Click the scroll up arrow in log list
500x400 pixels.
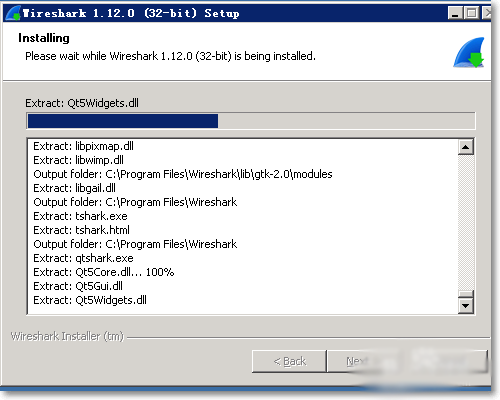pos(466,147)
